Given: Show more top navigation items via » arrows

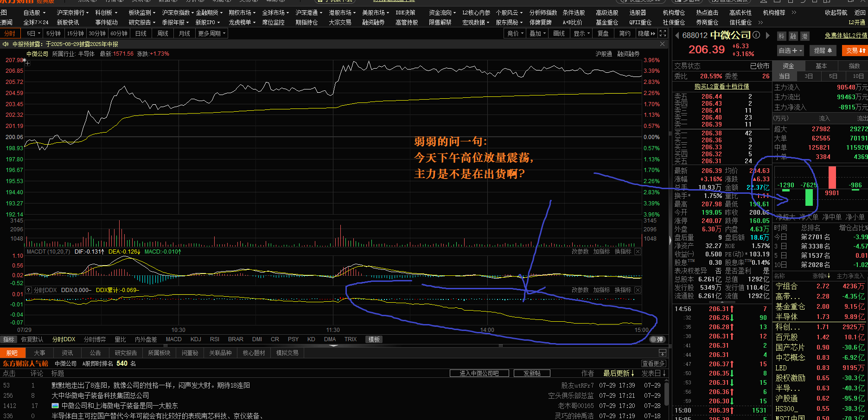Looking at the screenshot, I should tap(794, 13).
